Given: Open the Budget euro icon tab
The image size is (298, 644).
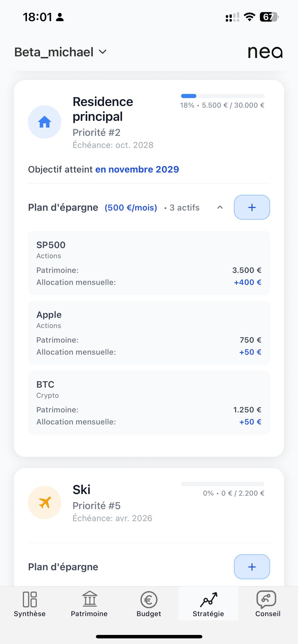Looking at the screenshot, I should click(149, 599).
